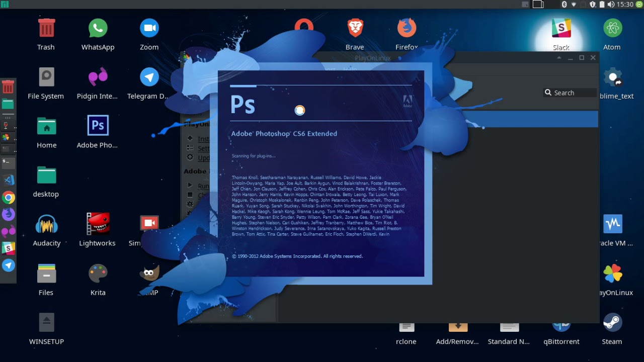Viewport: 644px width, 362px height.
Task: Click the Install plus icon in PlayOnLinux sidebar
Action: [190, 139]
